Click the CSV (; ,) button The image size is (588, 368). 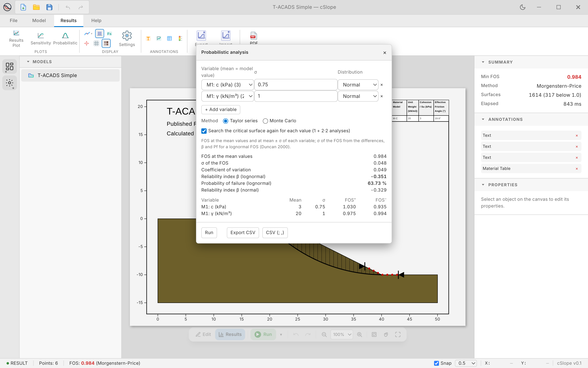(x=275, y=233)
